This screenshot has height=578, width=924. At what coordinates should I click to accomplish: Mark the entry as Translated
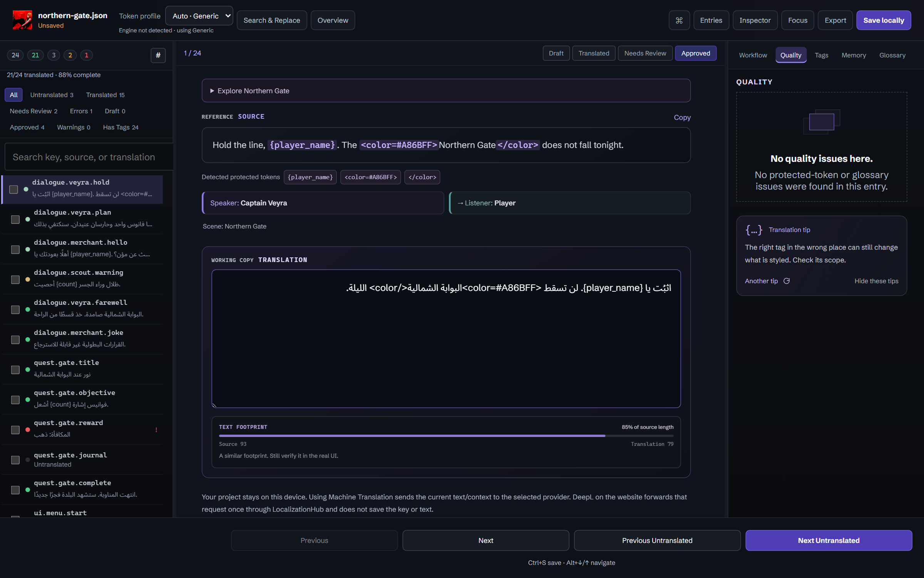coord(594,53)
